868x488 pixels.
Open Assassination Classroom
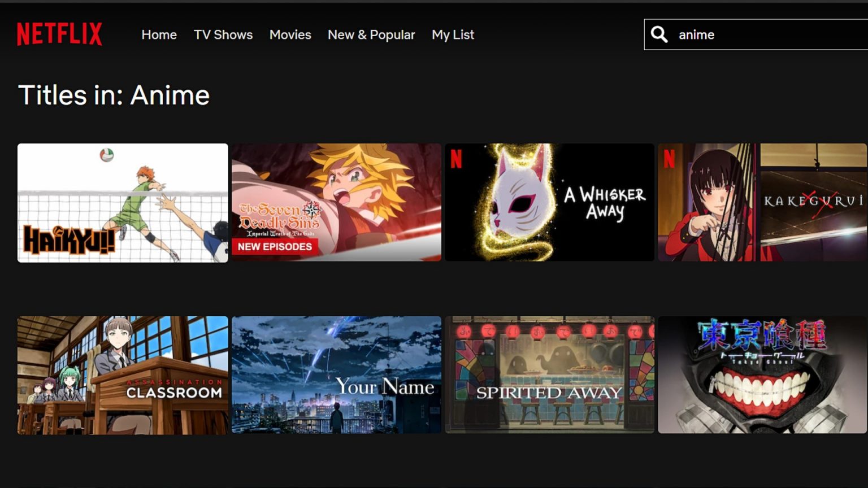[x=123, y=374]
